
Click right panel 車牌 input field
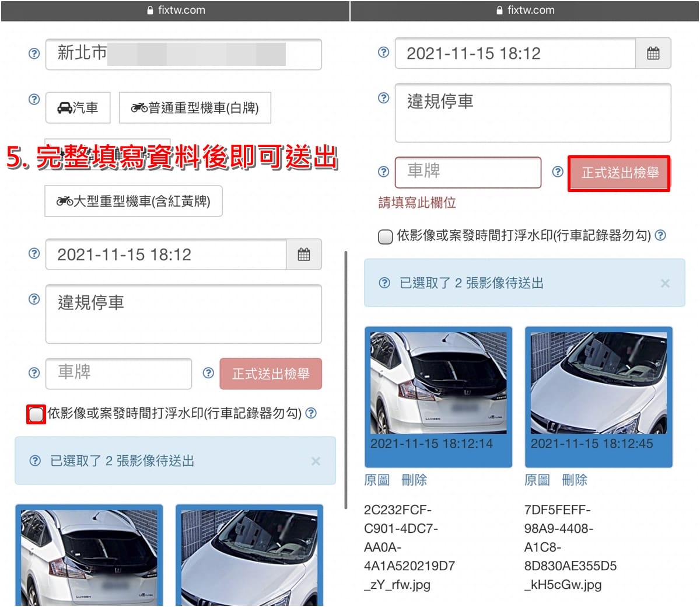468,172
